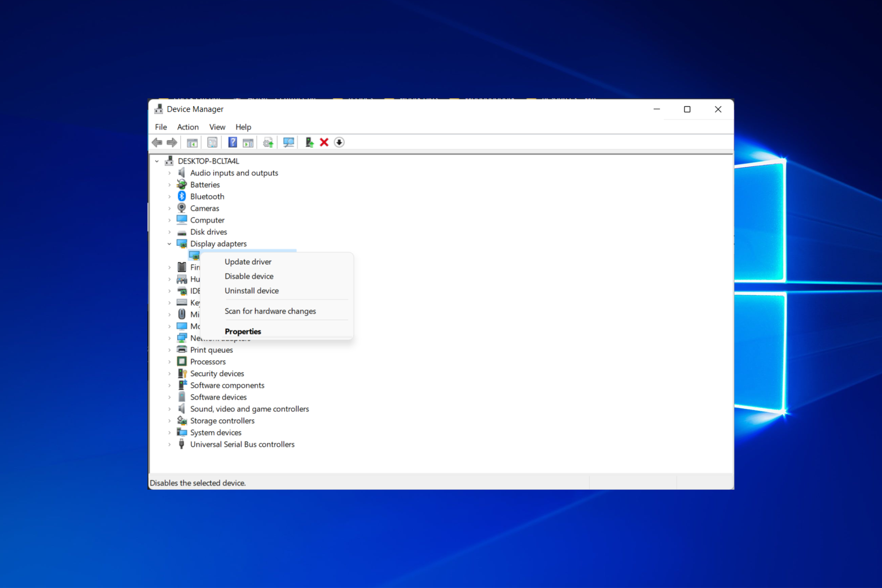Click the Scan for hardware changes monitor icon
The image size is (882, 588).
288,142
